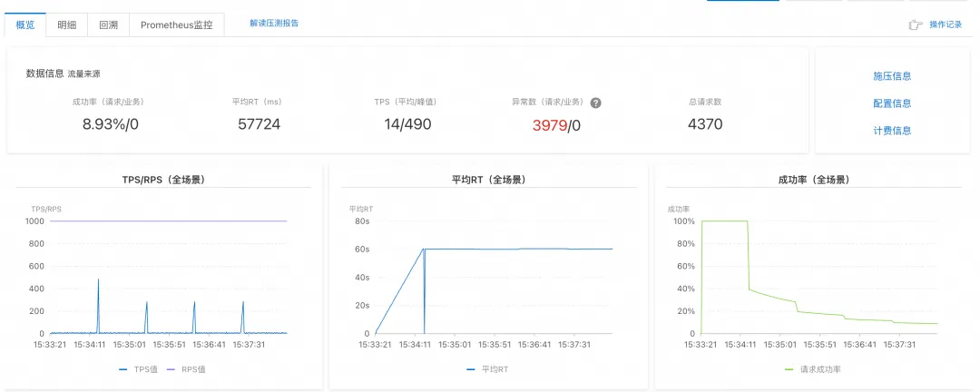Click the 平均RT chart title
Viewport: 980px width, 392px height.
coord(487,180)
